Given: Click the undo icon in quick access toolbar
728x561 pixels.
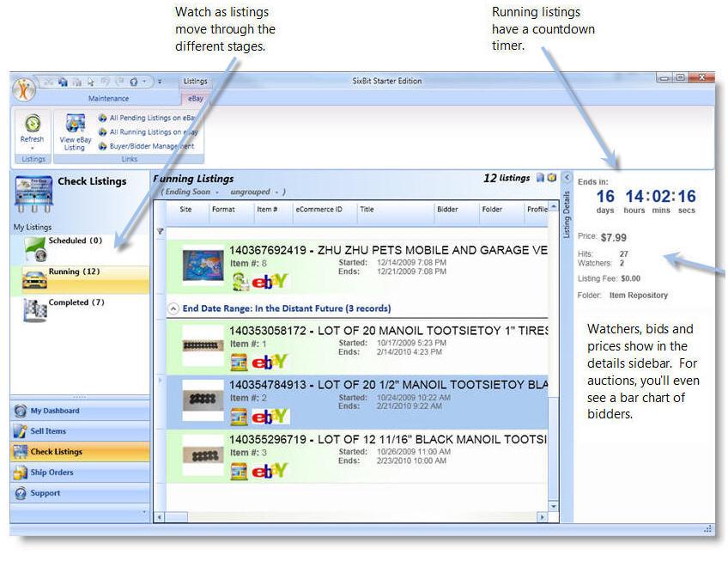Looking at the screenshot, I should [106, 82].
